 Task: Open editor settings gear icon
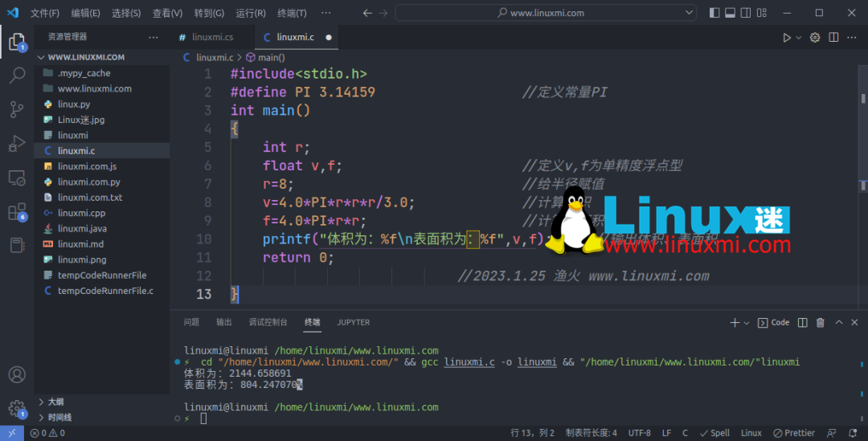pyautogui.click(x=815, y=38)
